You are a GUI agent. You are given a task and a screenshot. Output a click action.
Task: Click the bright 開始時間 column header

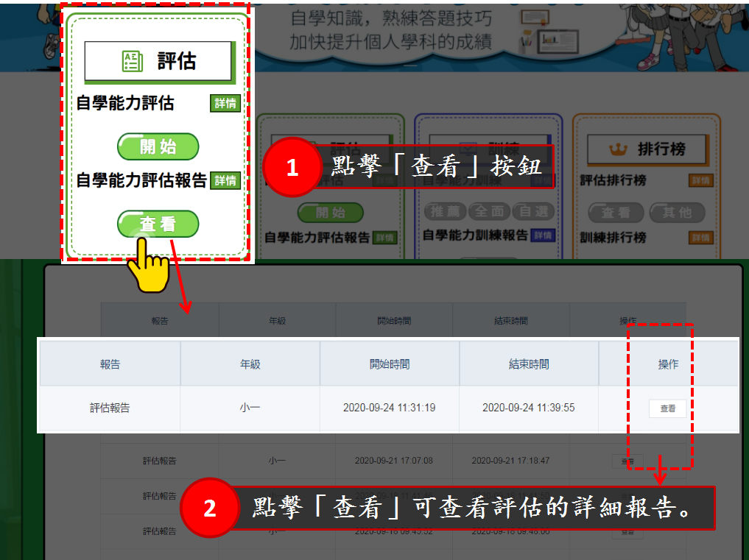tap(390, 364)
